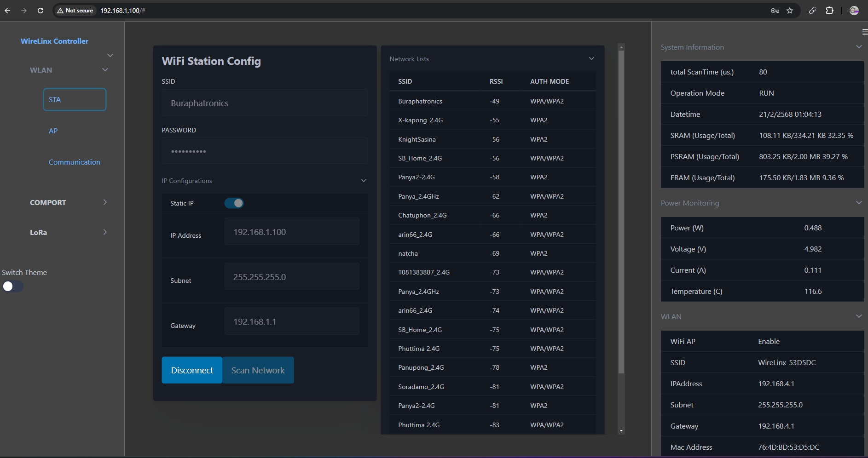The height and width of the screenshot is (458, 868).
Task: Open the browser extensions puzzle icon
Action: 829,11
